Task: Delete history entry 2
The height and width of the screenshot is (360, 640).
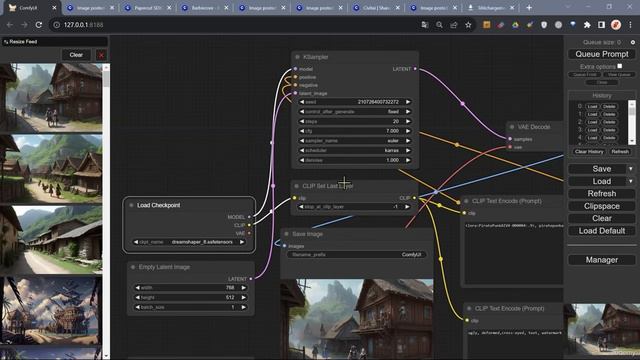Action: tap(609, 122)
